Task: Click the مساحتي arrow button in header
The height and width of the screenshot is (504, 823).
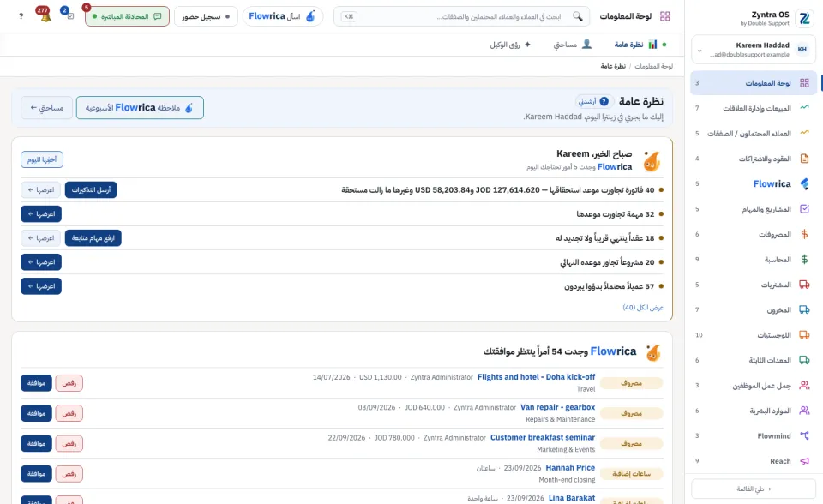Action: coord(46,108)
